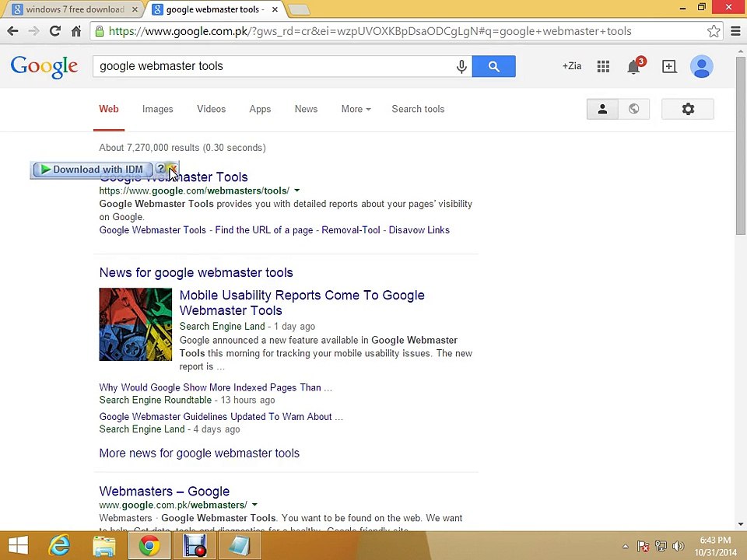The height and width of the screenshot is (560, 747).
Task: Open the Chrome hamburger menu
Action: (735, 31)
